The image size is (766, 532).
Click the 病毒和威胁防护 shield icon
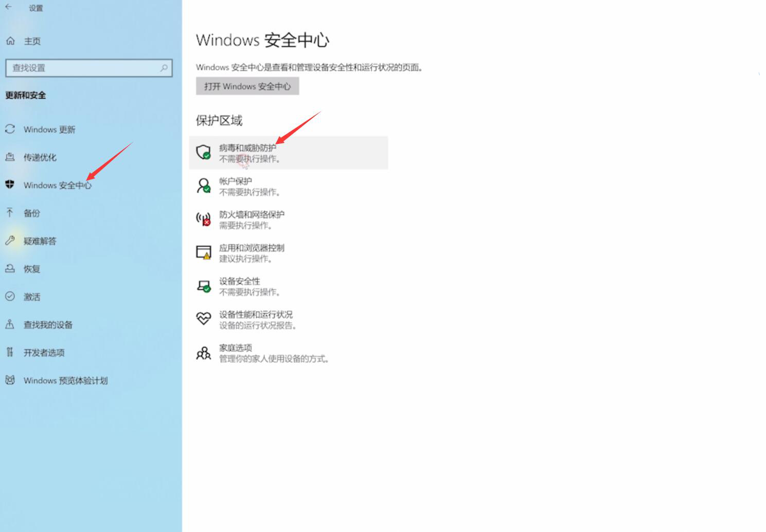click(x=204, y=152)
